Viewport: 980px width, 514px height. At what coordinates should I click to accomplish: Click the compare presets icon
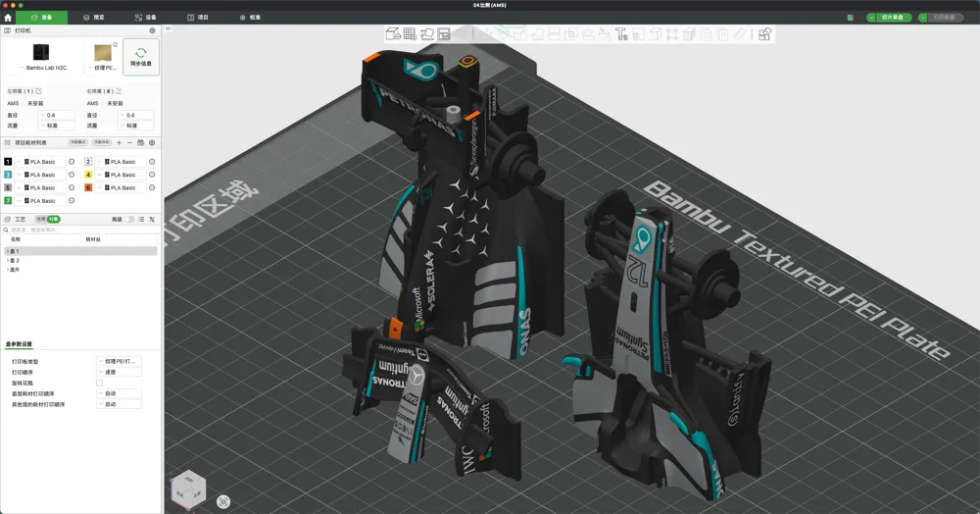pyautogui.click(x=152, y=219)
